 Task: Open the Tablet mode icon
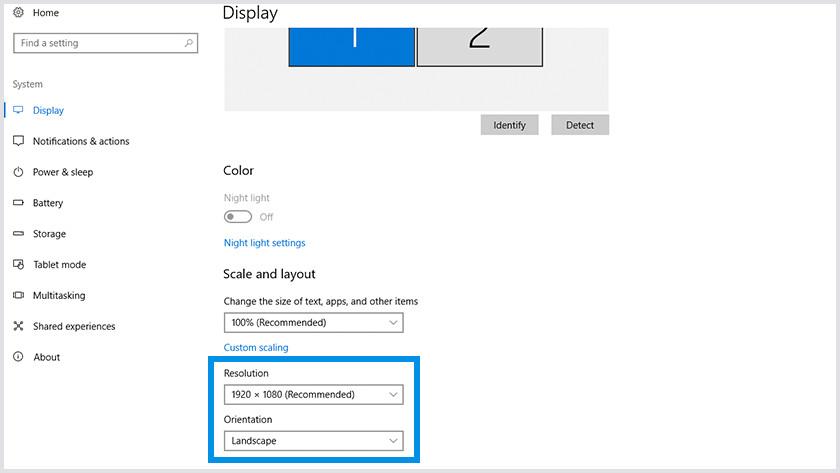[18, 264]
